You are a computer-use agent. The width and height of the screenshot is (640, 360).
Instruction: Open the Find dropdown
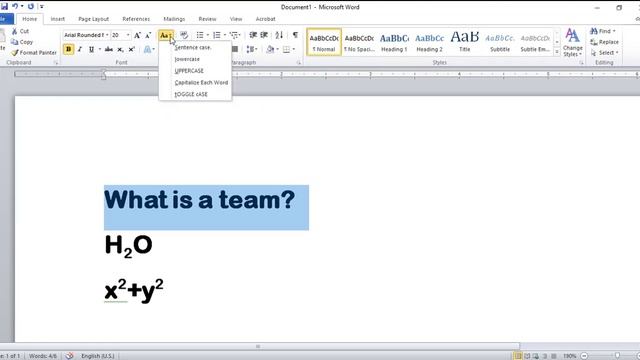[614, 31]
